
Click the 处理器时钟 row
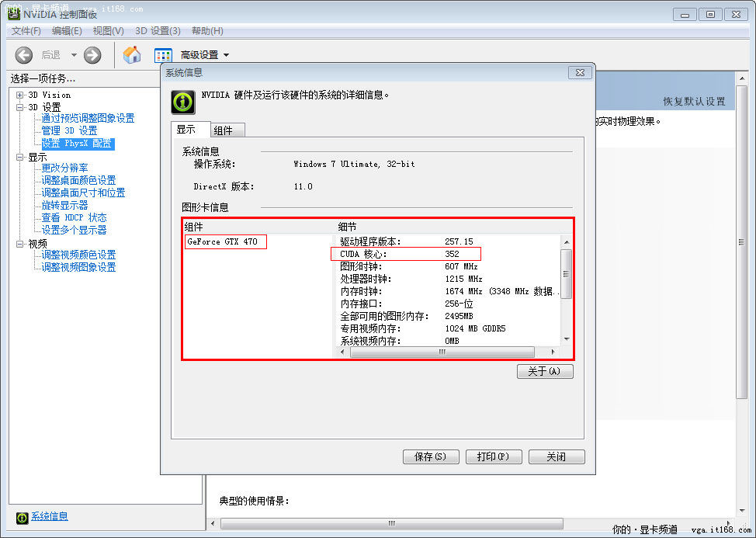tap(449, 279)
